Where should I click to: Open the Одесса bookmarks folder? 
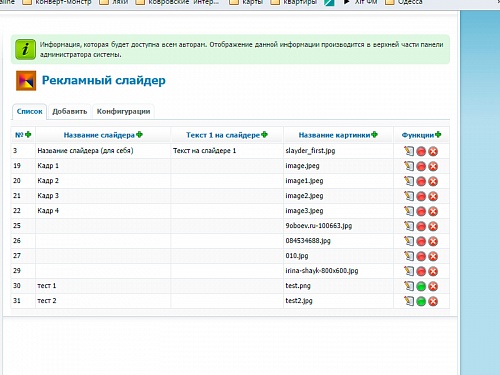pos(404,3)
